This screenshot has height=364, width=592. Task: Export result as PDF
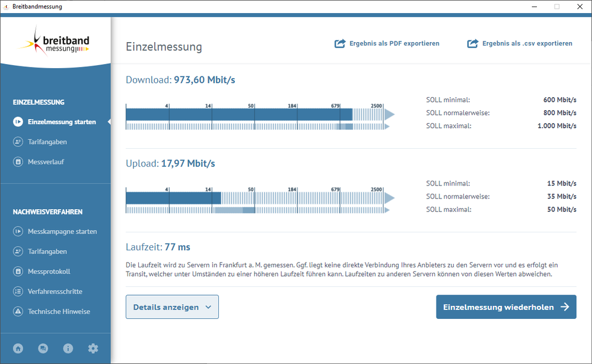[x=387, y=43]
